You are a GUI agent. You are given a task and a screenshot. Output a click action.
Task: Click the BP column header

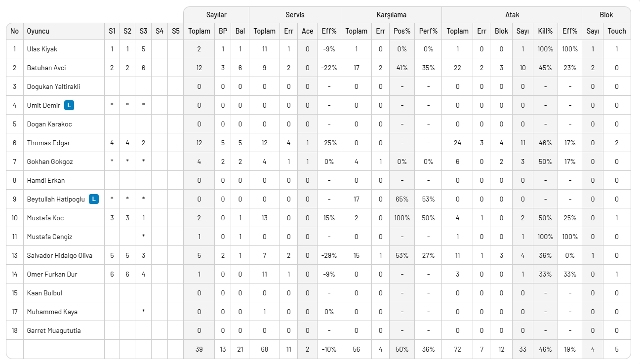point(223,31)
